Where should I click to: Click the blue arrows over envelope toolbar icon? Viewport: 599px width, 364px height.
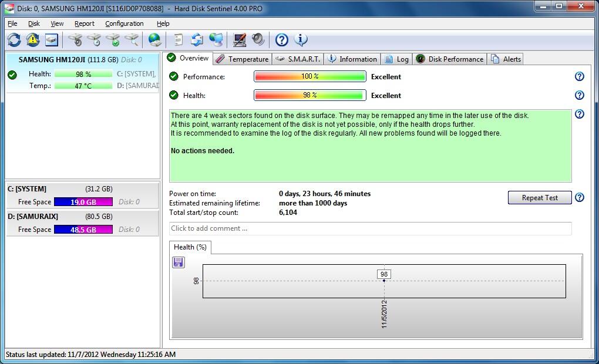[197, 40]
